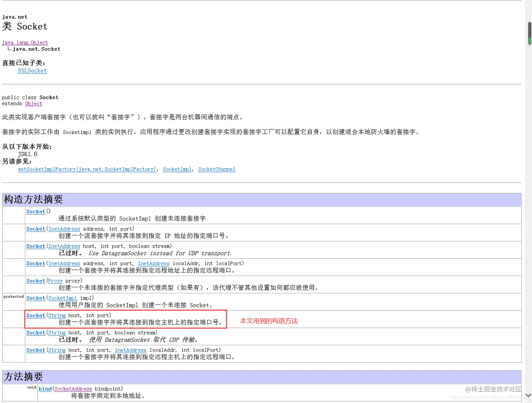Open the SocketImpl reference link

(177, 169)
